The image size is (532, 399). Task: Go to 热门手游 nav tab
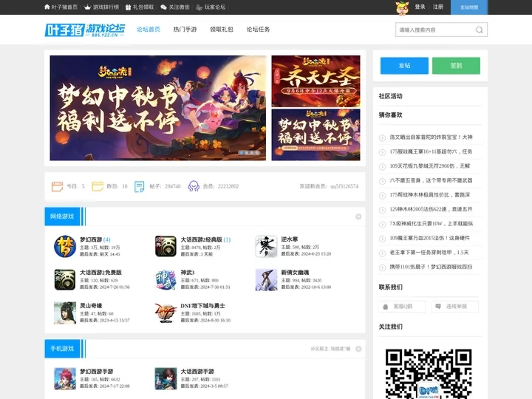[185, 30]
